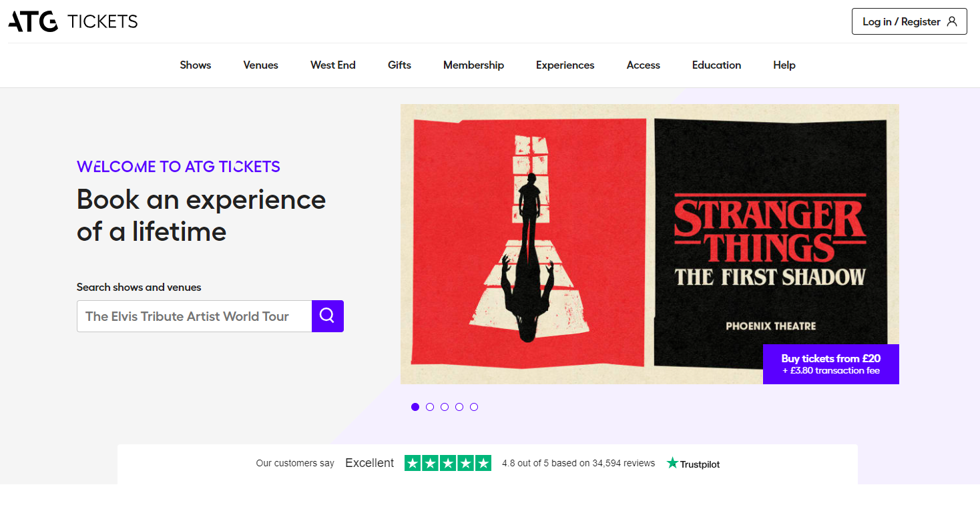Open the Help page
This screenshot has width=980, height=513.
coord(784,65)
